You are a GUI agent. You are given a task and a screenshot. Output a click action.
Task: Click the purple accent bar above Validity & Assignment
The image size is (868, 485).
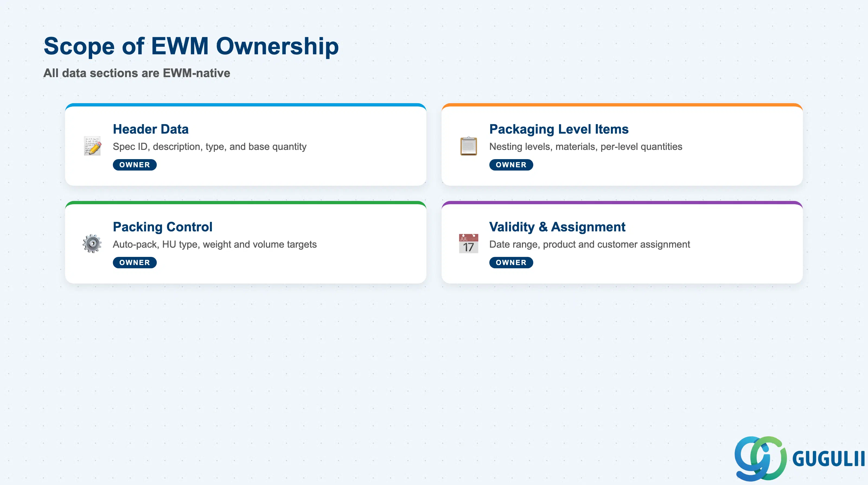(622, 203)
